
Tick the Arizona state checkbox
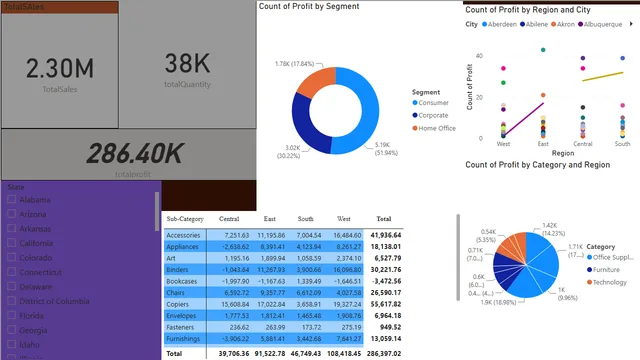point(11,214)
